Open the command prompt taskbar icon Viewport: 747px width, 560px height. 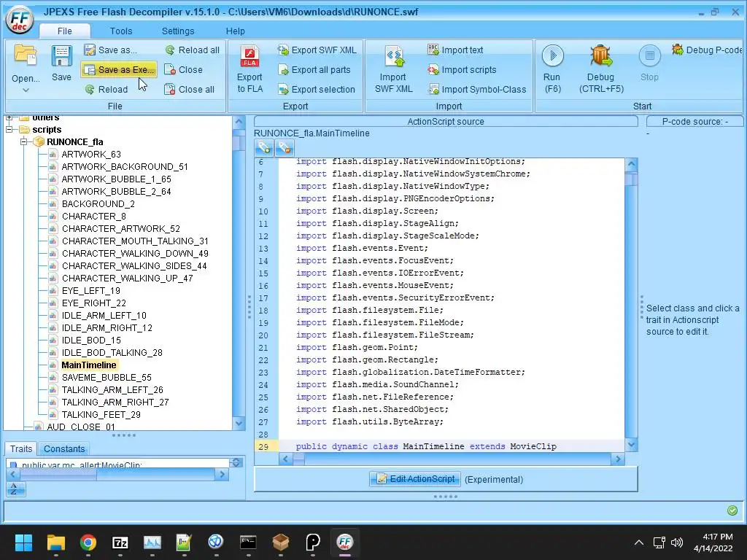pos(248,542)
